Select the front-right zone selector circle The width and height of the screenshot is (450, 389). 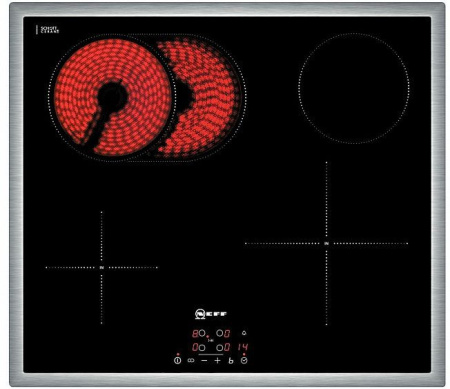click(x=220, y=348)
